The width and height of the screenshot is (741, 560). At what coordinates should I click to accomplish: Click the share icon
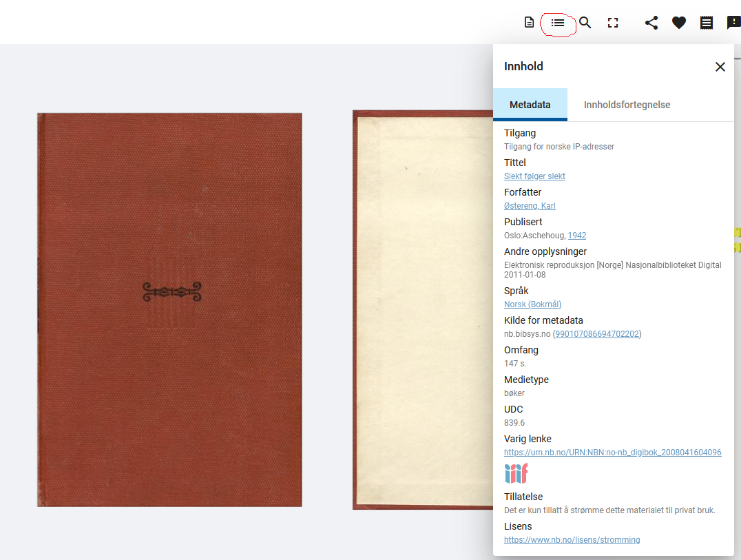651,23
